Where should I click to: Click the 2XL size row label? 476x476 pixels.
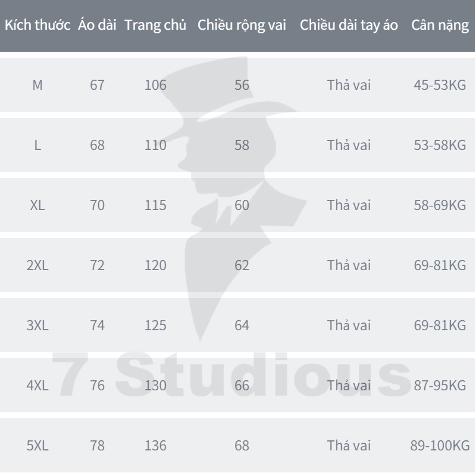(37, 265)
